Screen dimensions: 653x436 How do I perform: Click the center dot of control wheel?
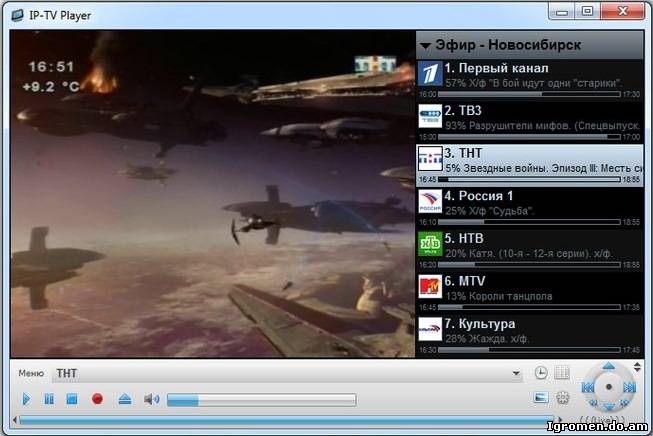pyautogui.click(x=609, y=387)
